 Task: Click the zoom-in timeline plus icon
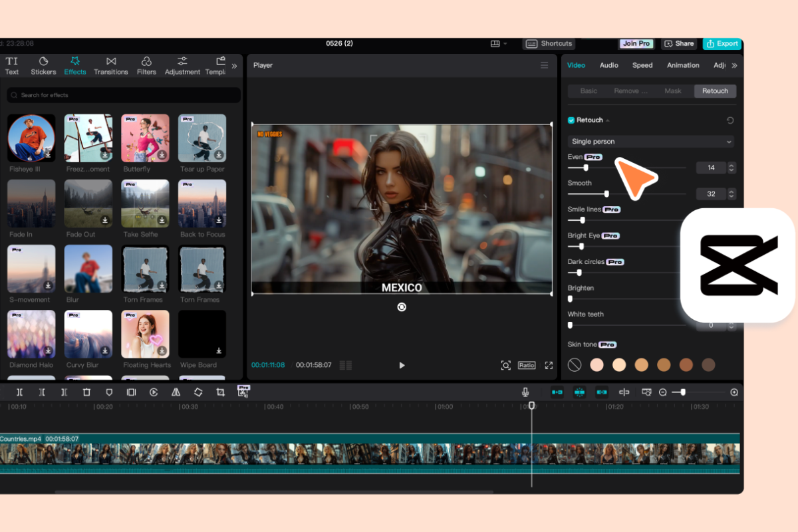tap(734, 392)
